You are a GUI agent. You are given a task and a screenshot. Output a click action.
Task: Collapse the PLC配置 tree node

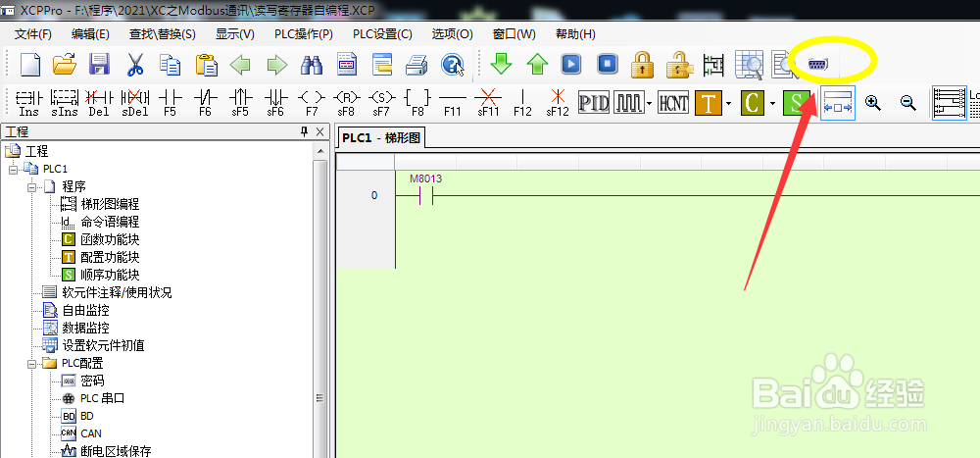32,363
